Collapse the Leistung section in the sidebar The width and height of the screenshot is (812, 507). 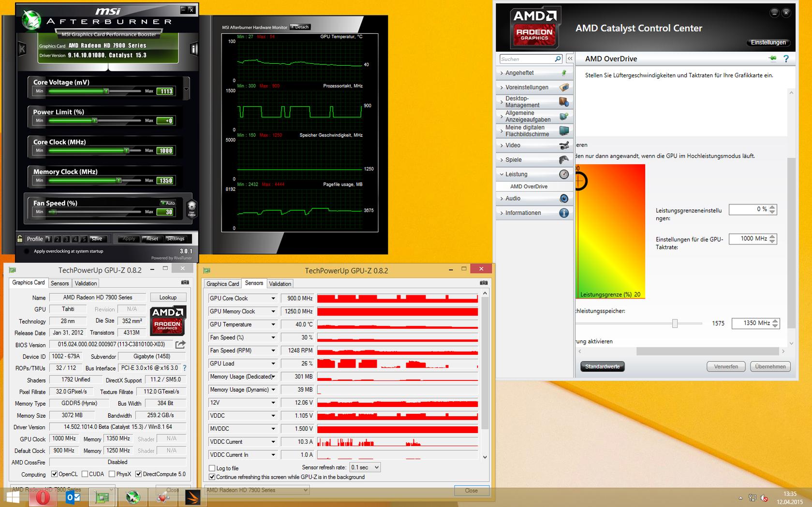tap(502, 174)
